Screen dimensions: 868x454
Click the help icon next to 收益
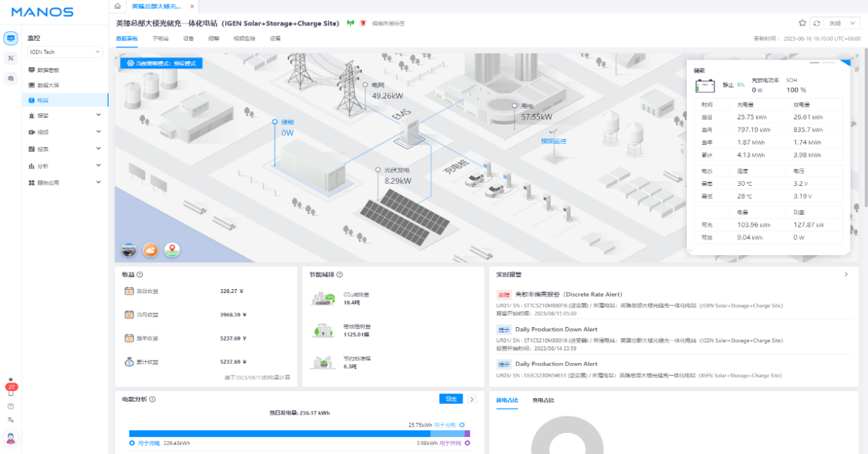pos(140,275)
